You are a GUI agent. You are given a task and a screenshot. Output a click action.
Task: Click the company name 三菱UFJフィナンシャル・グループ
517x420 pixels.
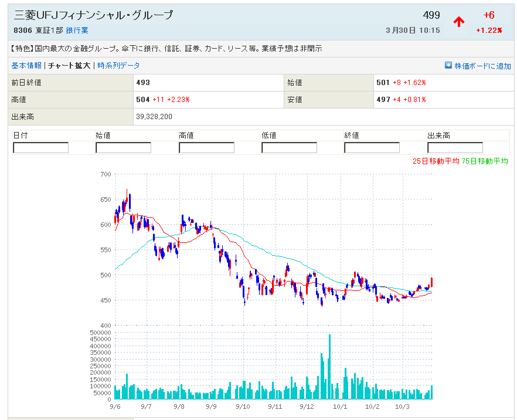(x=94, y=15)
